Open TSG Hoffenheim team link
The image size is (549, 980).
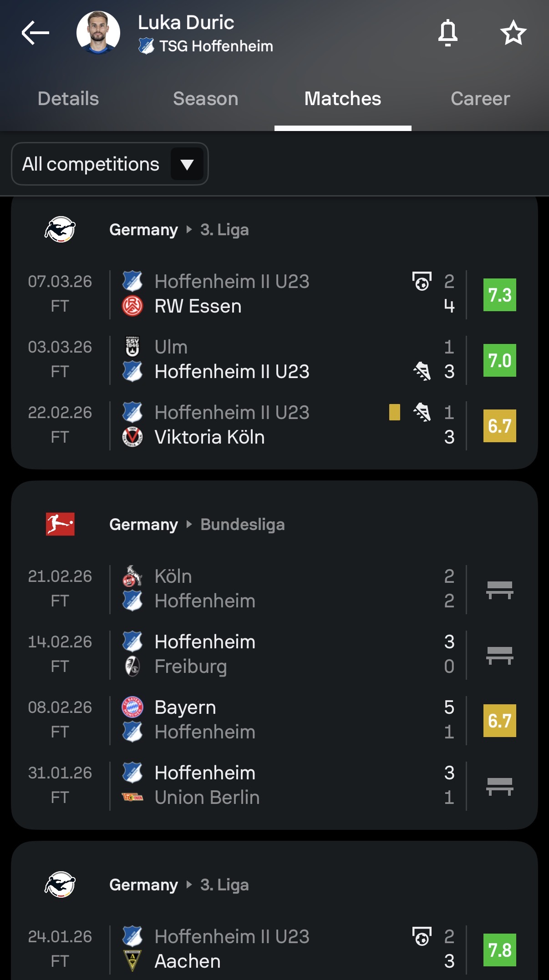click(206, 46)
